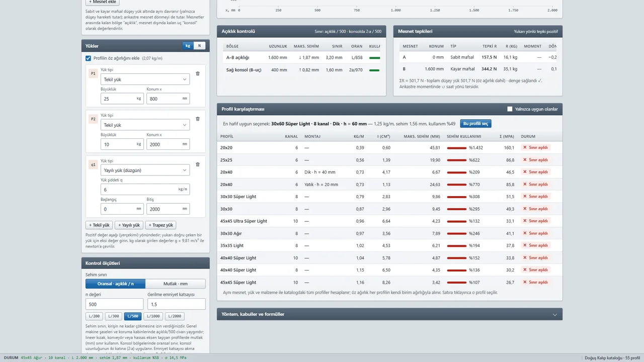Add a trapezoid load with '+ Trapez yük'
The width and height of the screenshot is (644, 362).
[x=160, y=225]
